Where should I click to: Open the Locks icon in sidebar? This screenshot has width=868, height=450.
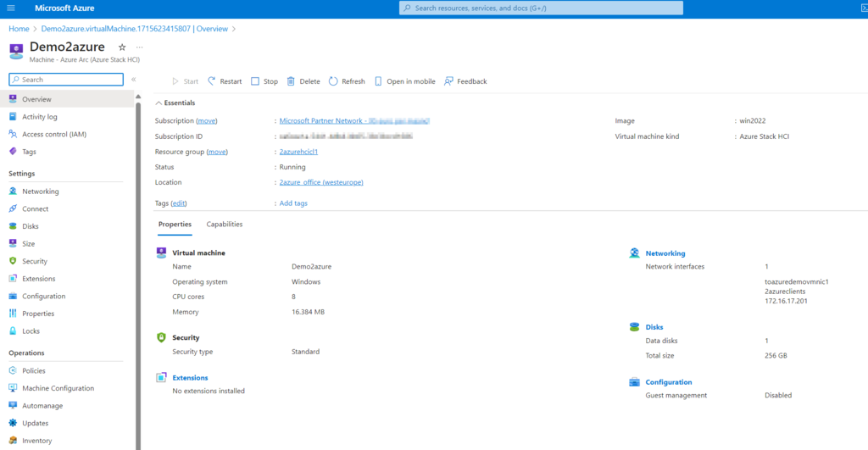13,331
